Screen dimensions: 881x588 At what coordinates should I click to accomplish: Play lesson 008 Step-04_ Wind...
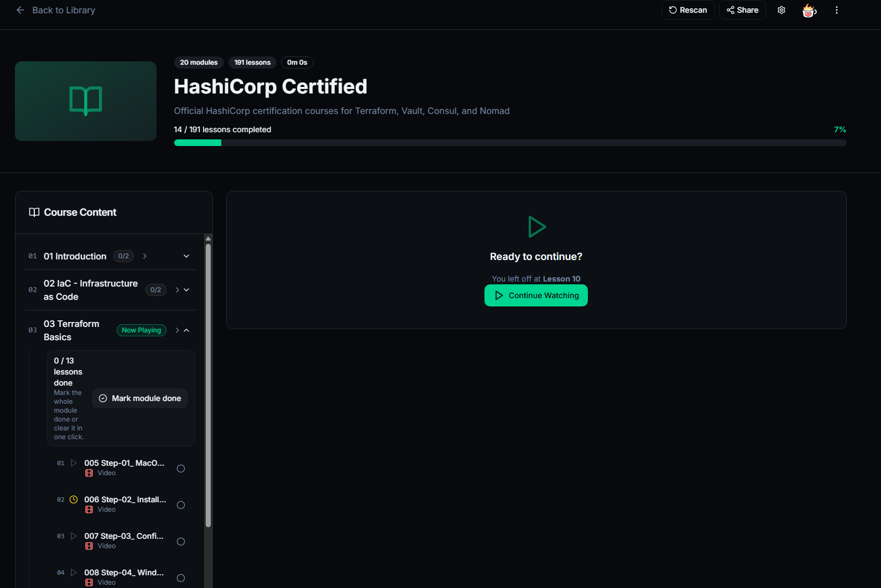coord(74,573)
